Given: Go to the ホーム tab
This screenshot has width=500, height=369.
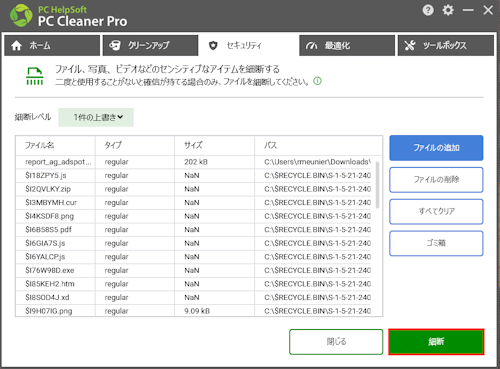Looking at the screenshot, I should coord(52,45).
